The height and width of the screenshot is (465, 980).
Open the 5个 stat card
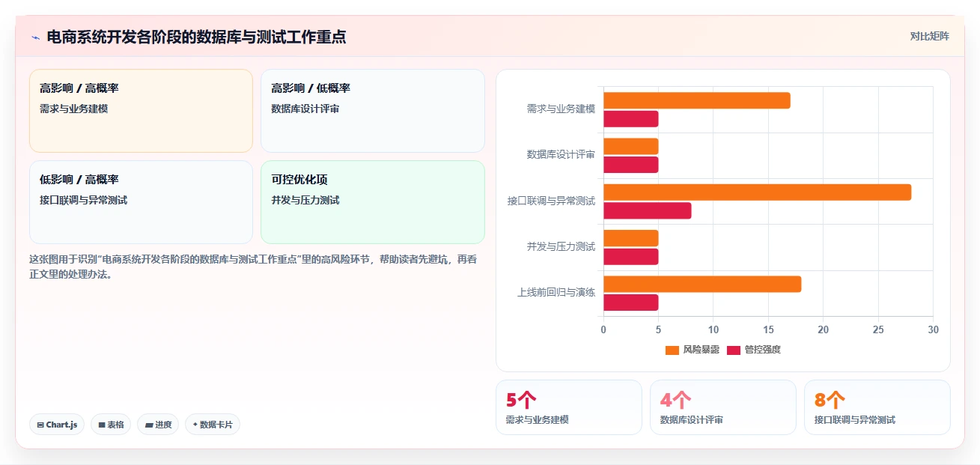click(569, 407)
